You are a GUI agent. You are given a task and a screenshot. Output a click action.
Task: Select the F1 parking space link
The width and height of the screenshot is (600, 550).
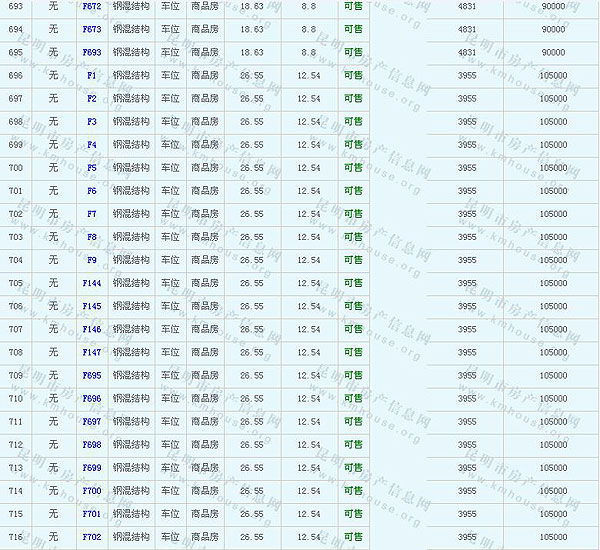(x=91, y=75)
